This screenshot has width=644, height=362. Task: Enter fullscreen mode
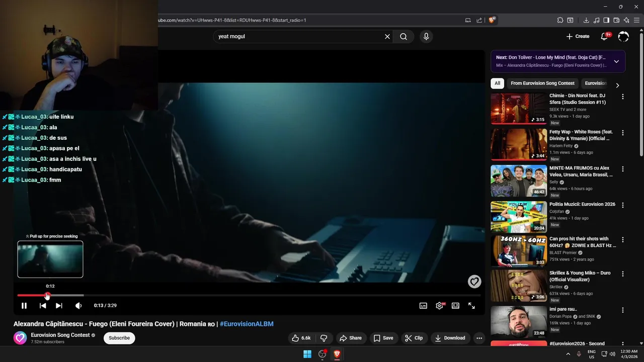click(471, 306)
